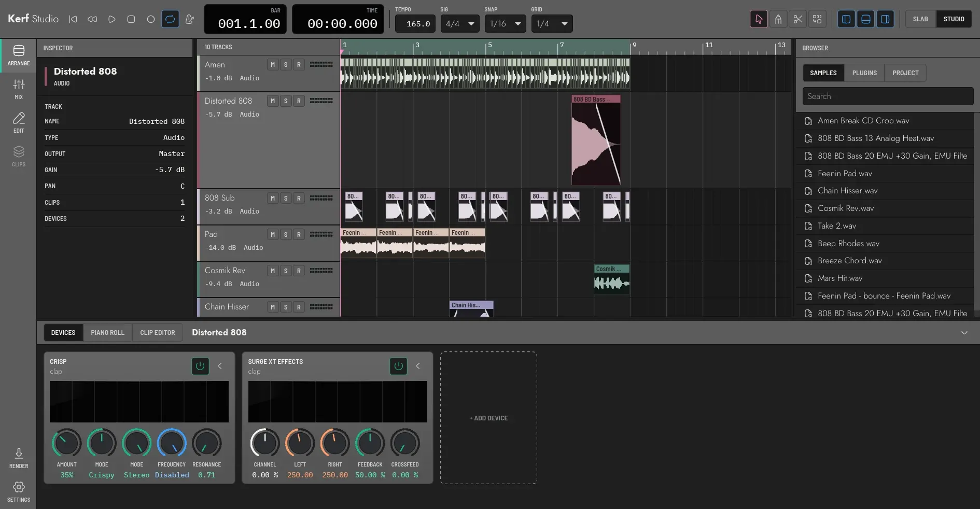
Task: Click the grid-select tool icon beside scissors
Action: pos(817,19)
